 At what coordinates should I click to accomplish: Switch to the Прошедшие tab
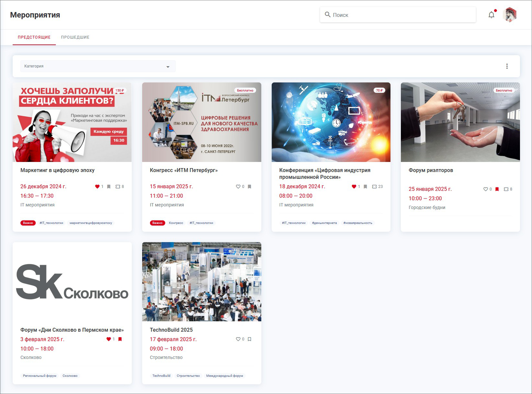pos(75,37)
